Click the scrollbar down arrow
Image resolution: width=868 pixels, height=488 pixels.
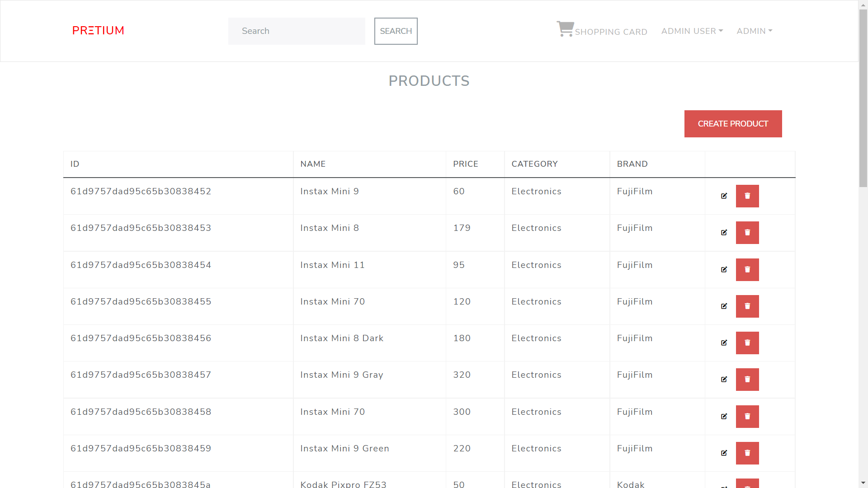pos(863,483)
